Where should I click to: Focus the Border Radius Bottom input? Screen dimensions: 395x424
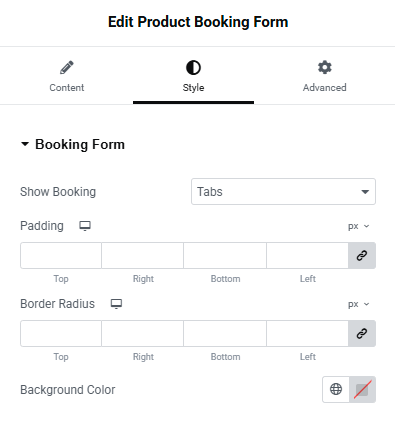pyautogui.click(x=225, y=333)
